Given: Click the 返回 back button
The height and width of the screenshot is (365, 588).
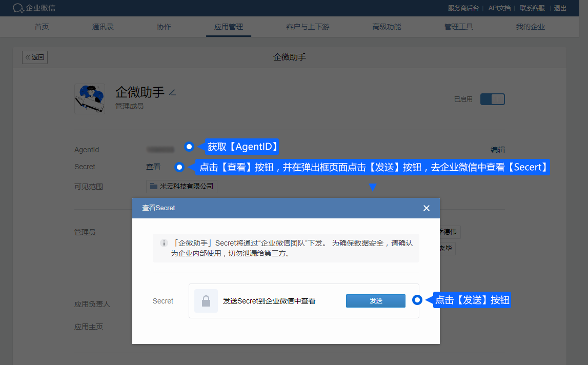Looking at the screenshot, I should (35, 57).
